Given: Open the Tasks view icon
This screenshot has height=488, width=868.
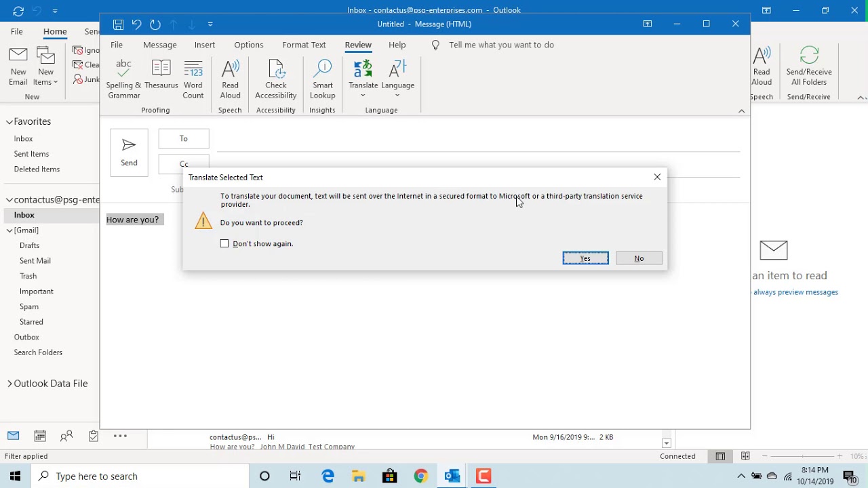Looking at the screenshot, I should pyautogui.click(x=93, y=436).
